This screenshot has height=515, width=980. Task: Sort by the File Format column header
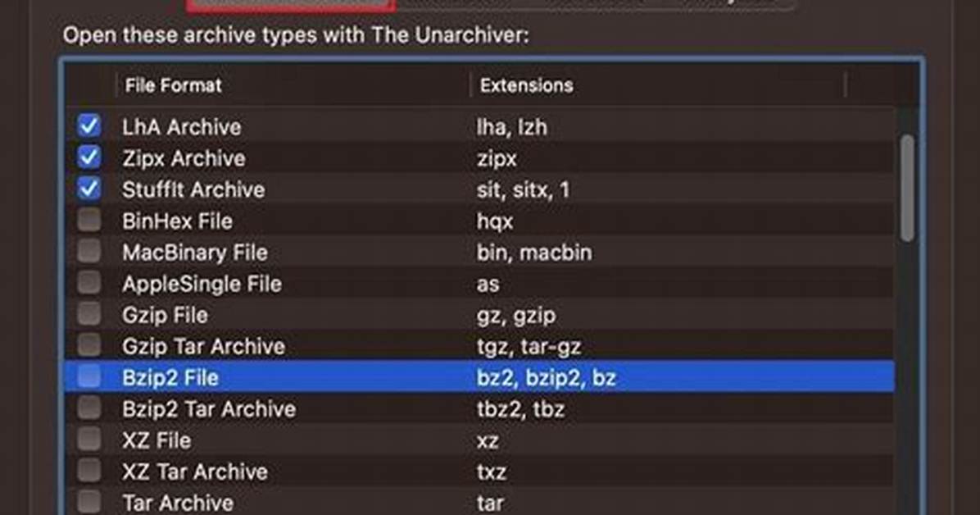coord(173,85)
